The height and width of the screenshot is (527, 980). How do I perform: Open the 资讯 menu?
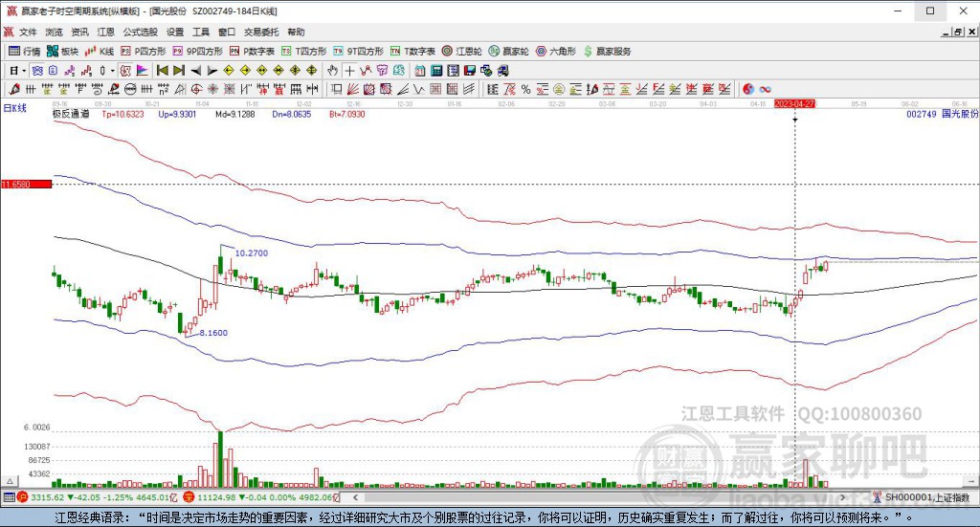[x=79, y=32]
